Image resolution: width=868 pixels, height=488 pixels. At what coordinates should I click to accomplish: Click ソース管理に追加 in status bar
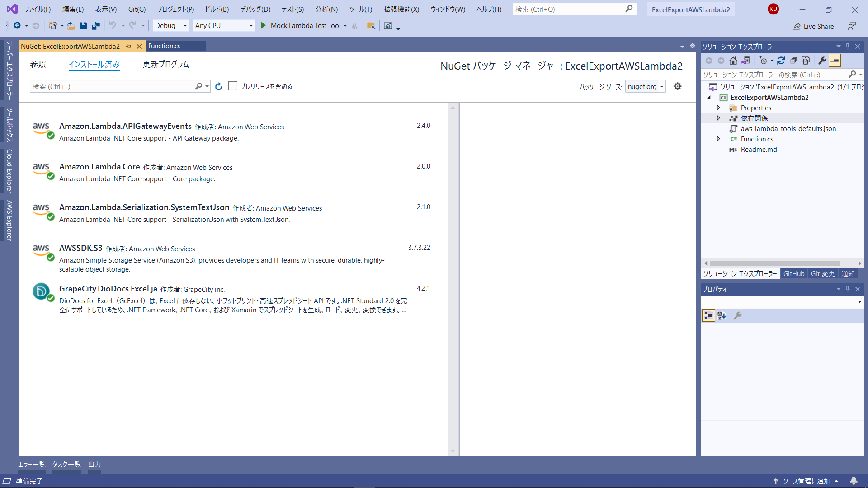coord(807,481)
